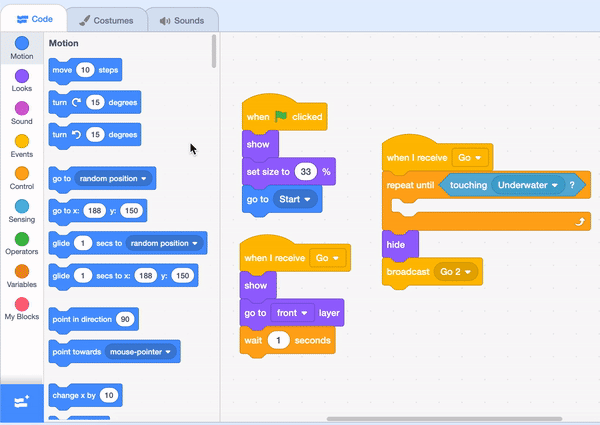Switch to the Code tab
This screenshot has width=600, height=425.
[34, 19]
